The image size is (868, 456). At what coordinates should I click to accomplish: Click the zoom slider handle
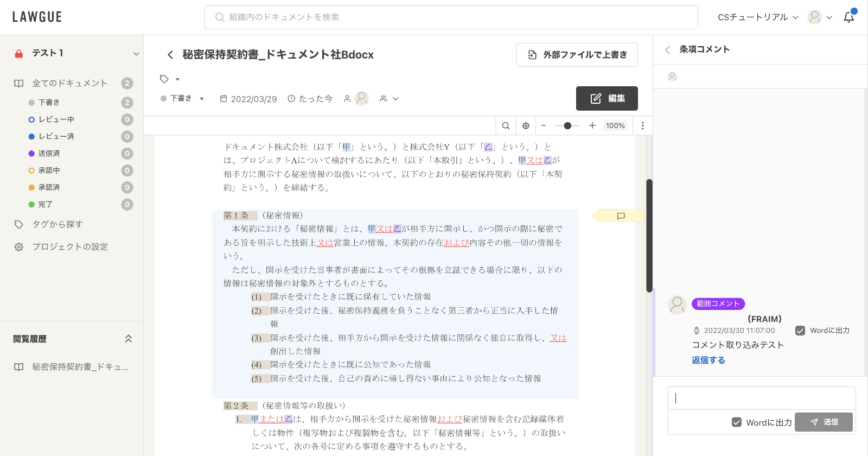pos(567,125)
